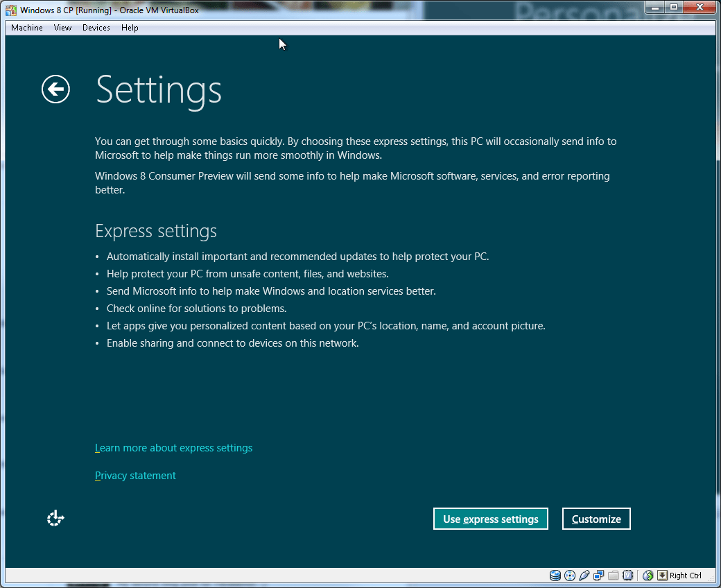Viewport: 721px width, 588px height.
Task: Click Use express settings button
Action: coord(491,519)
